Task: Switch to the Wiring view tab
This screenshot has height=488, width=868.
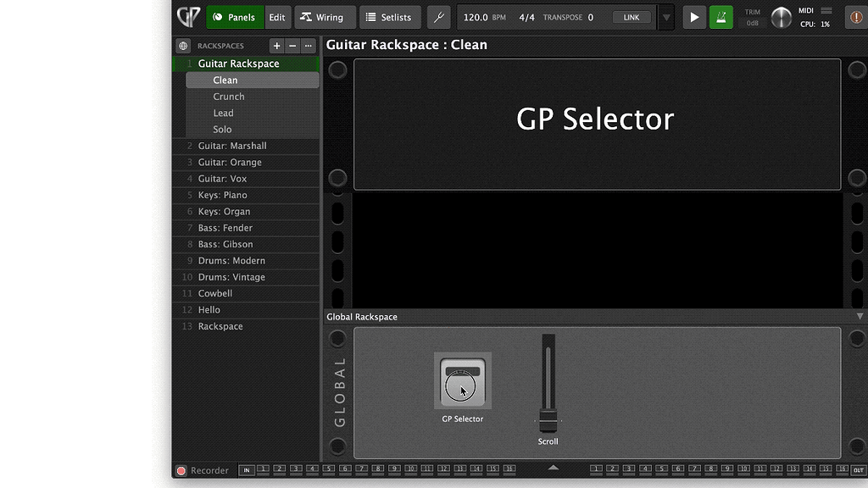Action: pos(325,16)
